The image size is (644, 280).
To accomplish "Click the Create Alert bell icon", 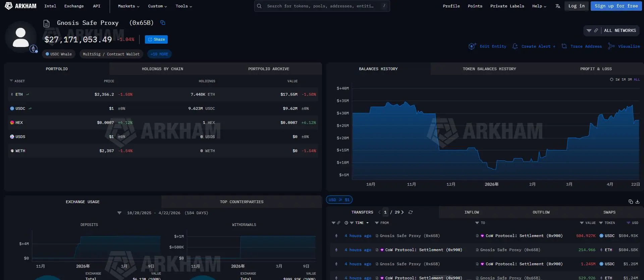I will point(515,46).
